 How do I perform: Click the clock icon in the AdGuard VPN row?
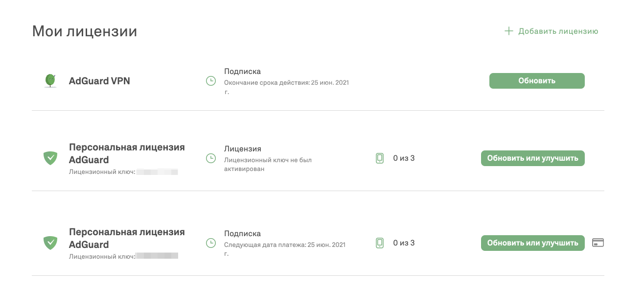tap(211, 81)
